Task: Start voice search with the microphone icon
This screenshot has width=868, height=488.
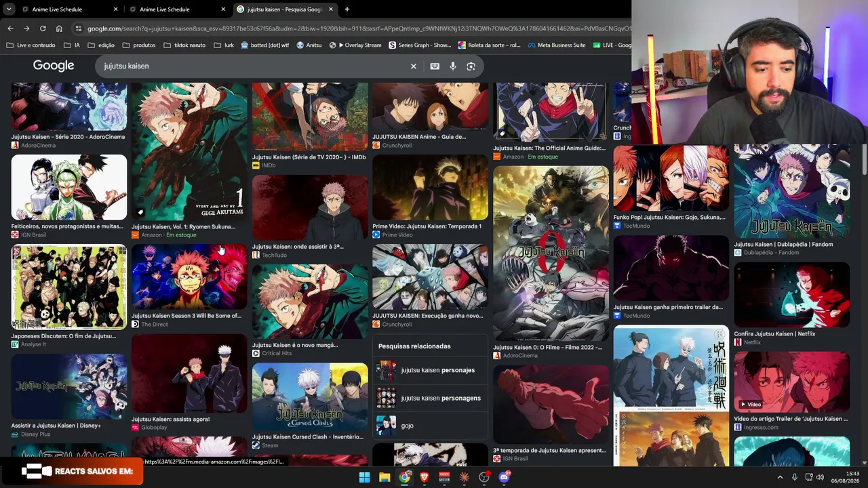Action: (453, 66)
